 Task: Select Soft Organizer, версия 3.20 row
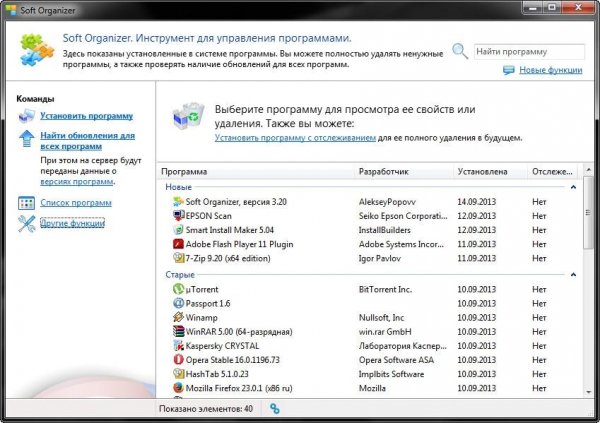coord(236,202)
